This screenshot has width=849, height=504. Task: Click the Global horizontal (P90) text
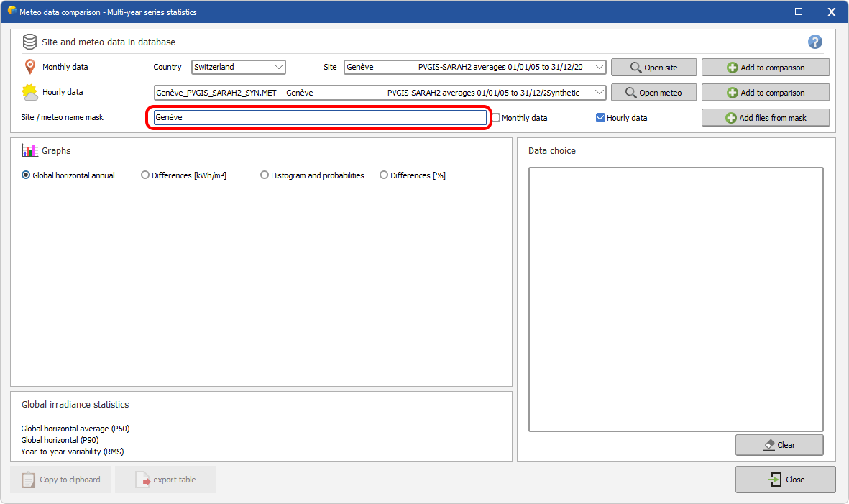point(60,440)
